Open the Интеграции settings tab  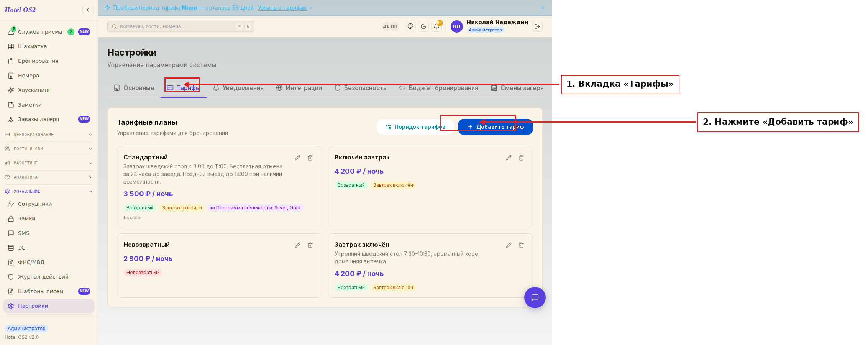299,88
